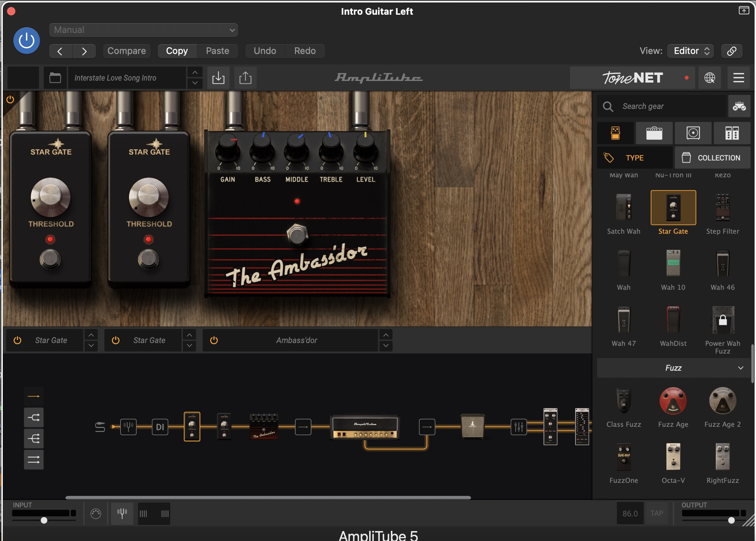This screenshot has width=756, height=541.
Task: Toggle the ToneNET red record indicator
Action: (x=687, y=78)
